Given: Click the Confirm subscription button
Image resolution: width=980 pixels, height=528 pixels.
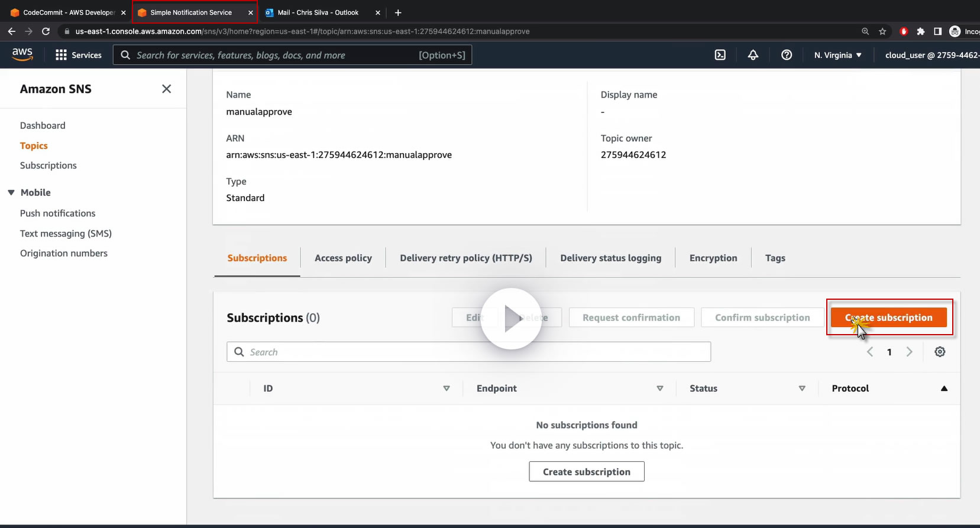Looking at the screenshot, I should [x=762, y=318].
